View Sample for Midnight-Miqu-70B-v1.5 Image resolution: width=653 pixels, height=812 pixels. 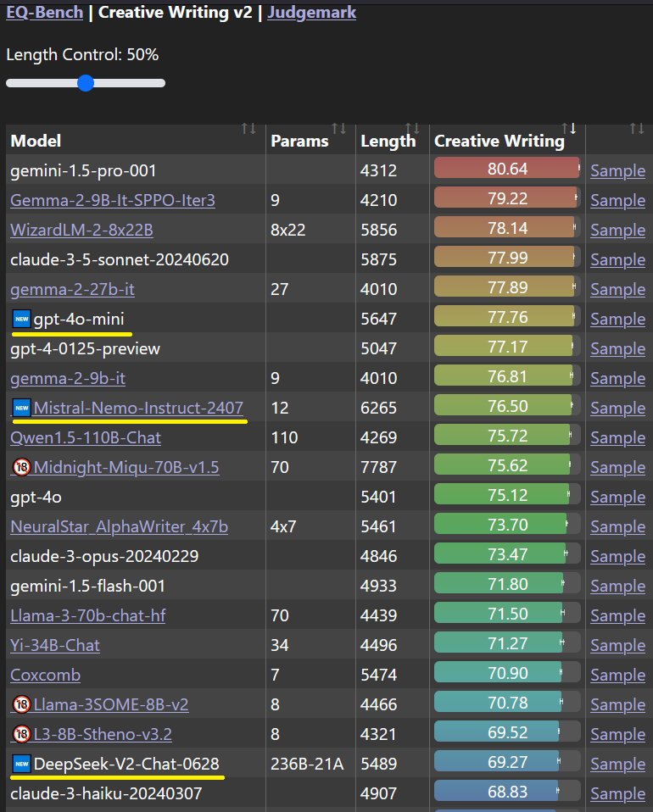tap(617, 467)
